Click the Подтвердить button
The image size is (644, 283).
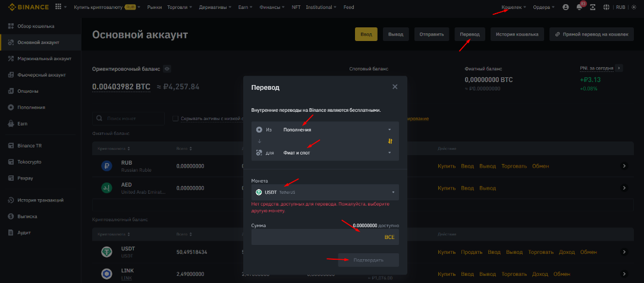(369, 260)
